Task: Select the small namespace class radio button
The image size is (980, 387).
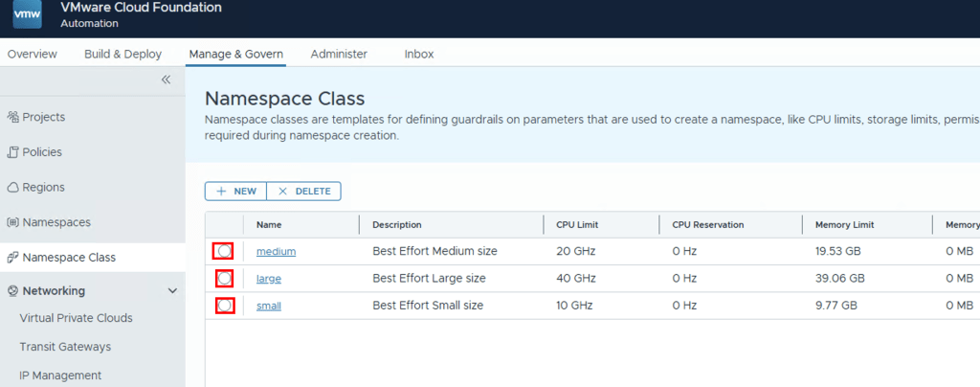Action: [223, 306]
